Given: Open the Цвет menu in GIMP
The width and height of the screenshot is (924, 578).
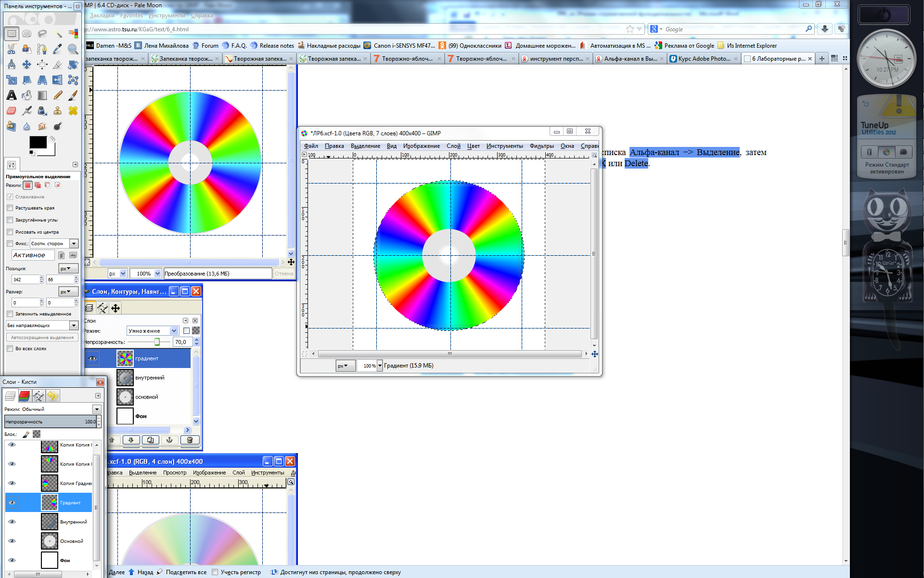Looking at the screenshot, I should [474, 146].
